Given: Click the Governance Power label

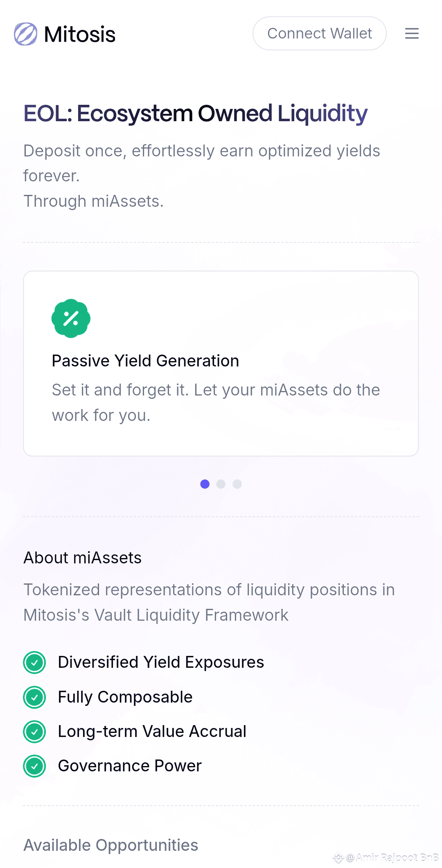Looking at the screenshot, I should click(x=130, y=766).
